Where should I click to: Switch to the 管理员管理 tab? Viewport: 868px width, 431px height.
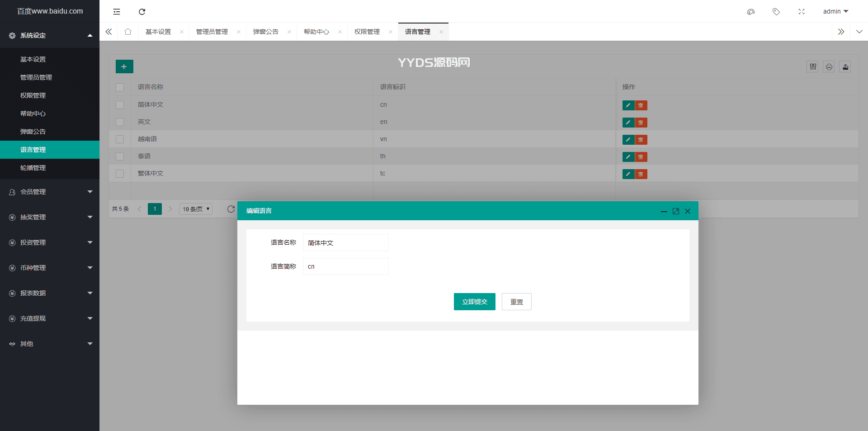[x=212, y=32]
